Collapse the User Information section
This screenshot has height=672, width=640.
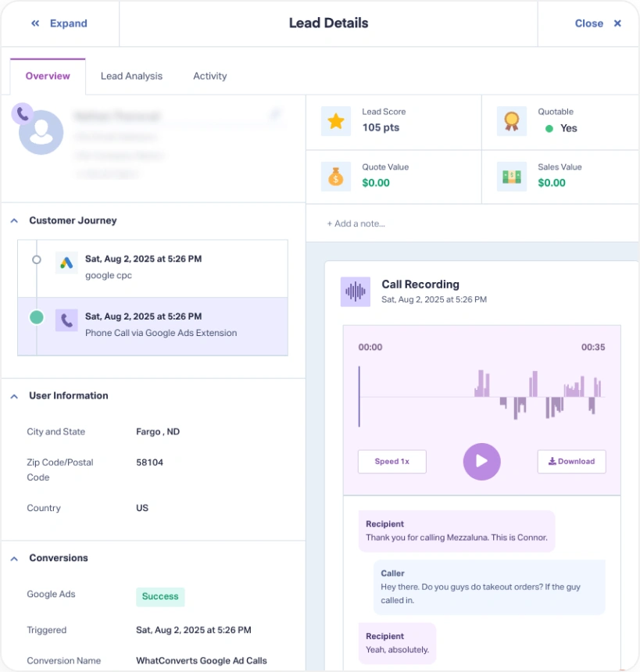click(14, 396)
